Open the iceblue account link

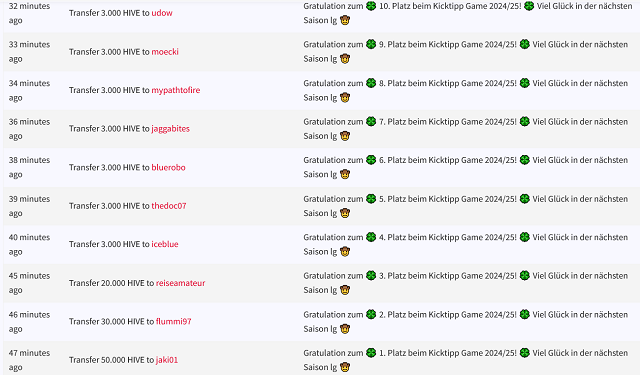165,244
